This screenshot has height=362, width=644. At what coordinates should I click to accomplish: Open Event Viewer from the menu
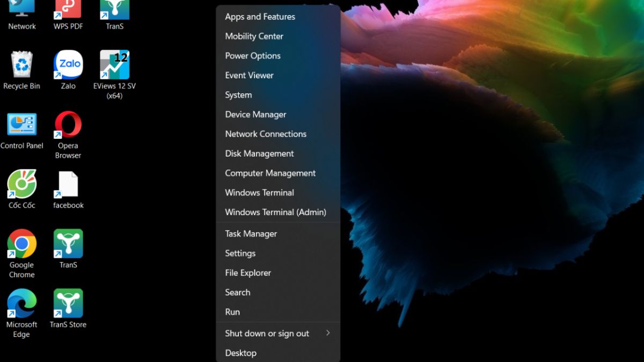(x=249, y=75)
